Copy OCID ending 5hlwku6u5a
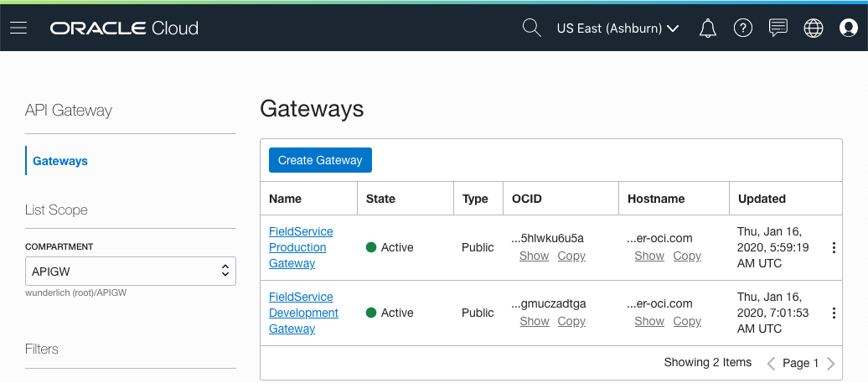This screenshot has width=868, height=383. [571, 256]
